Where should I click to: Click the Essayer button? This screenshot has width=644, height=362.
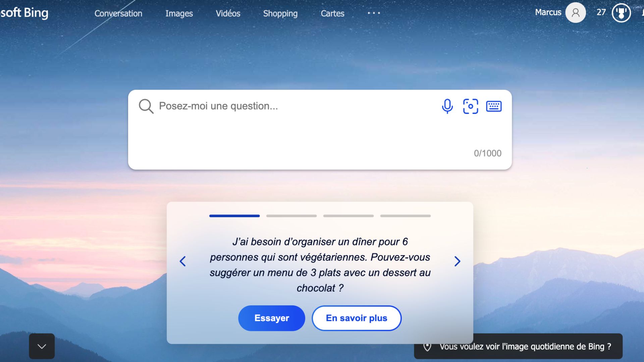click(x=272, y=318)
